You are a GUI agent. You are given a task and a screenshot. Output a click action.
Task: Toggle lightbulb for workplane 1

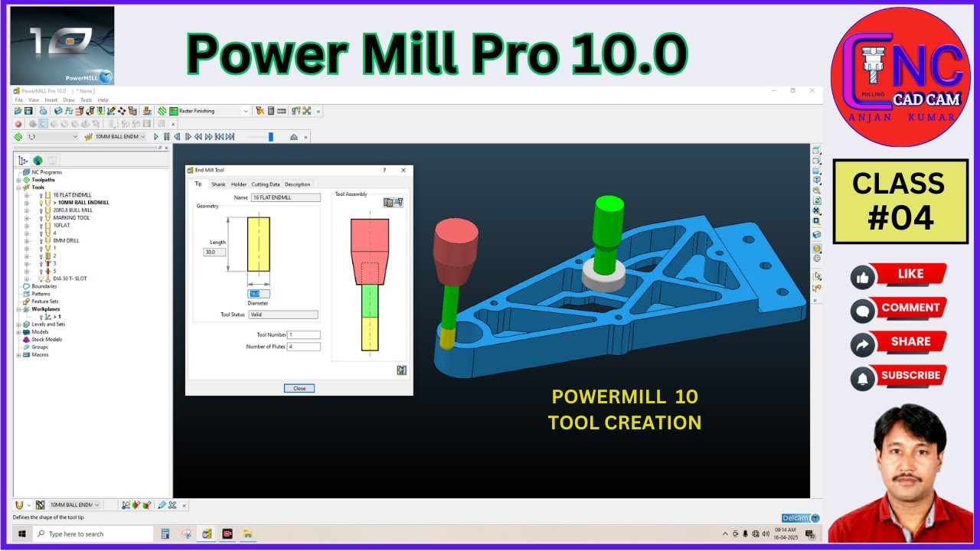coord(41,317)
